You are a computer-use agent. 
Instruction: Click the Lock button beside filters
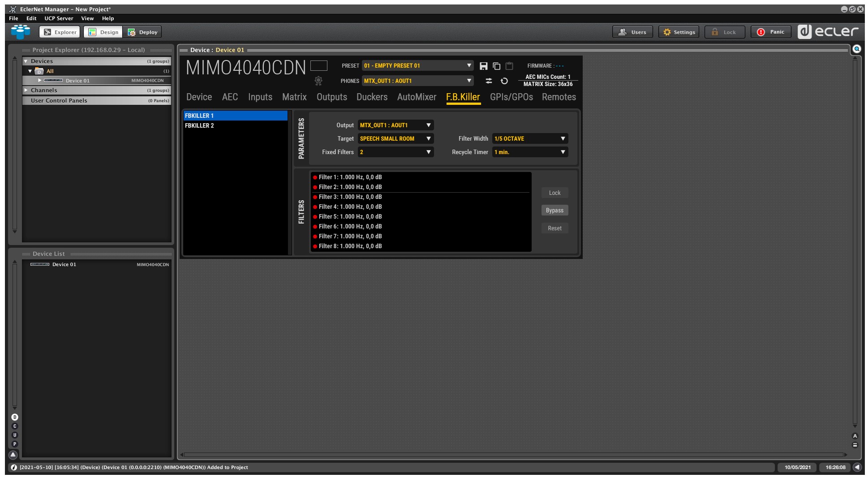pyautogui.click(x=554, y=193)
